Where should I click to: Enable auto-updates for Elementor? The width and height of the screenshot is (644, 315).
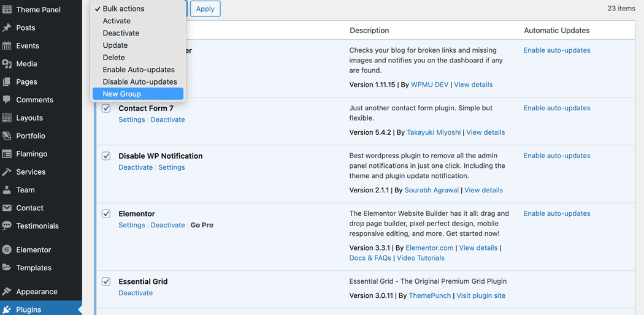point(556,214)
